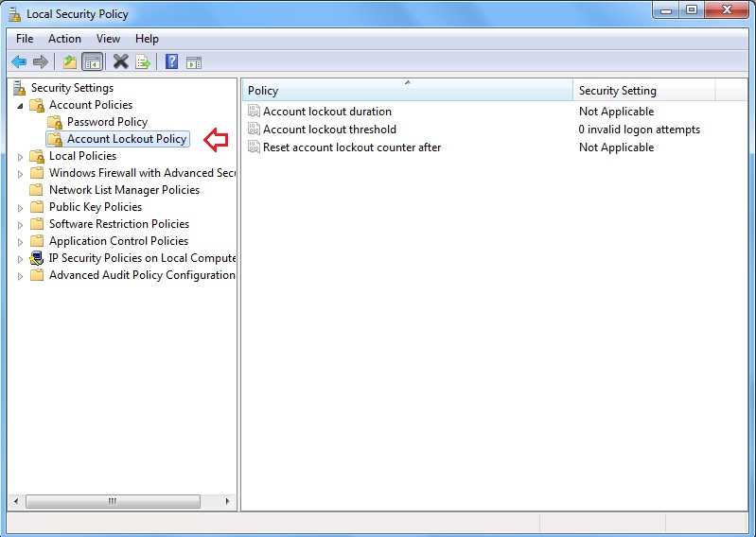Click the left pane horizontal scrollbar thumb
This screenshot has width=756, height=537.
(x=112, y=501)
